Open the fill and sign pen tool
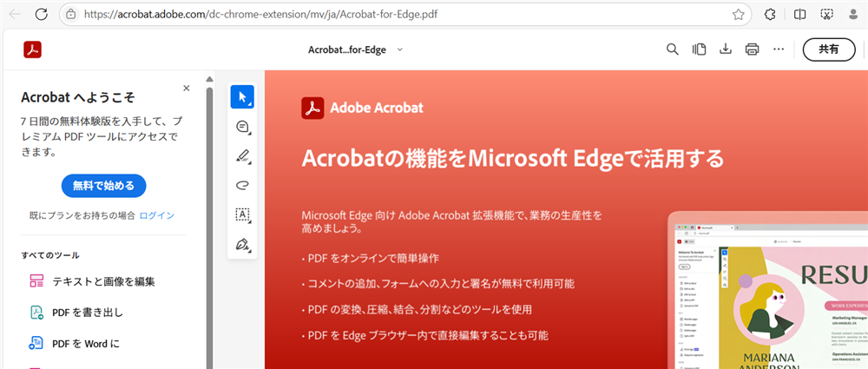Screen dimensions: 868x369 pyautogui.click(x=242, y=244)
